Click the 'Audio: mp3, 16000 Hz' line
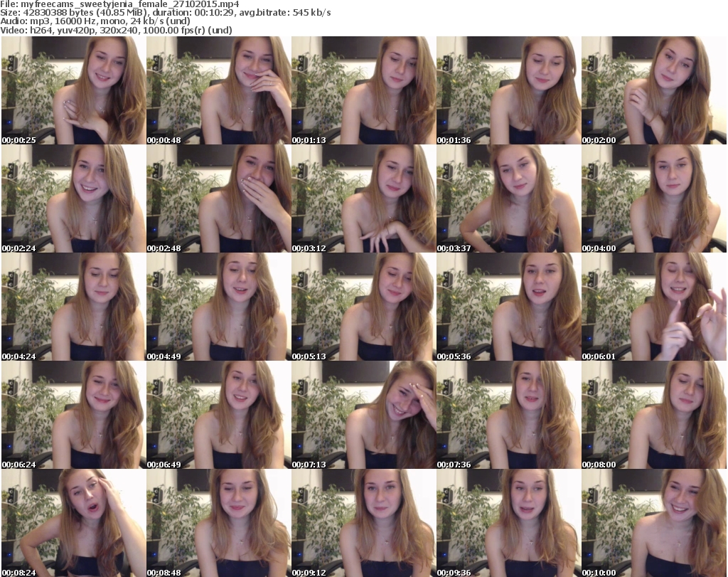This screenshot has width=728, height=577. 95,21
